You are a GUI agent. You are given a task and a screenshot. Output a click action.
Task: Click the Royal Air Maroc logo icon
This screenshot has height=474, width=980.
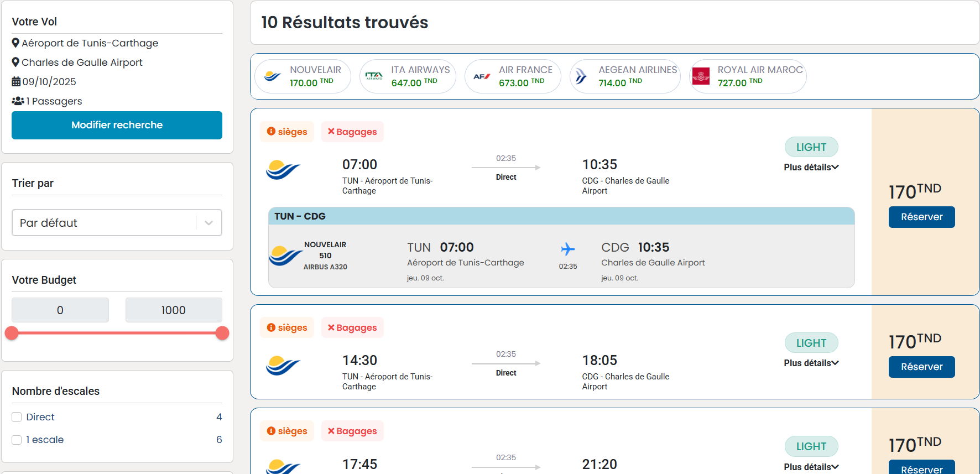701,76
